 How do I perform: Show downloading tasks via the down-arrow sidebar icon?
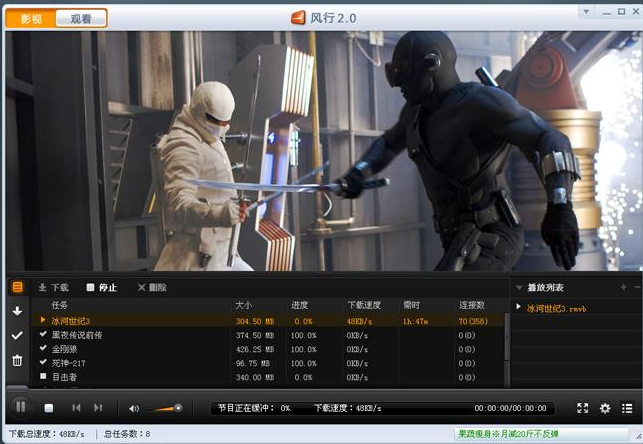point(17,311)
